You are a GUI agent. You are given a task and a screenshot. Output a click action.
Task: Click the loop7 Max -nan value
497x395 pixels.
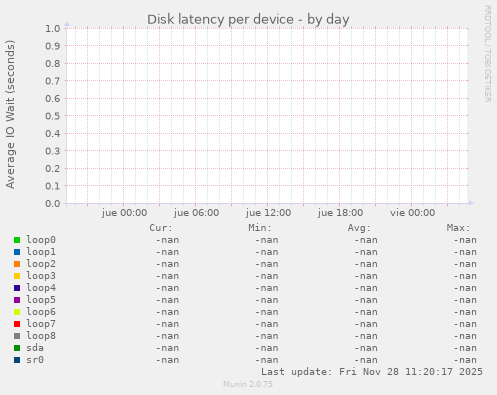465,324
